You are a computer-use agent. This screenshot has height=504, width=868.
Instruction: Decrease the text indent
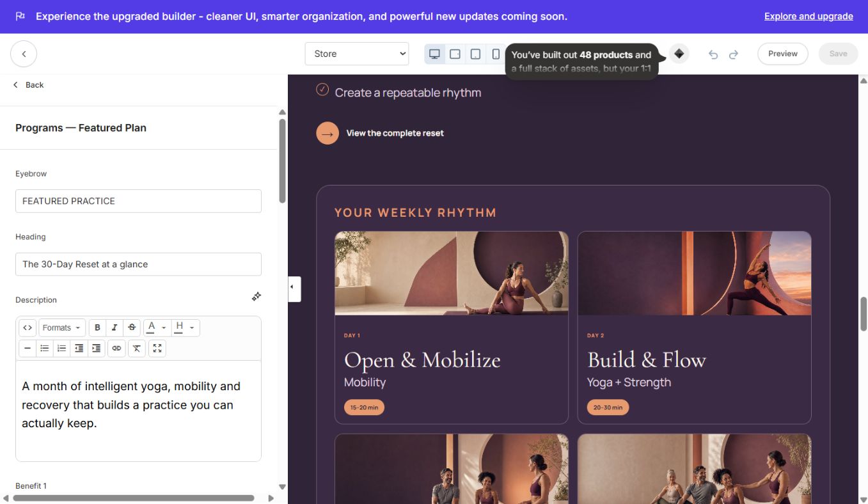click(79, 349)
